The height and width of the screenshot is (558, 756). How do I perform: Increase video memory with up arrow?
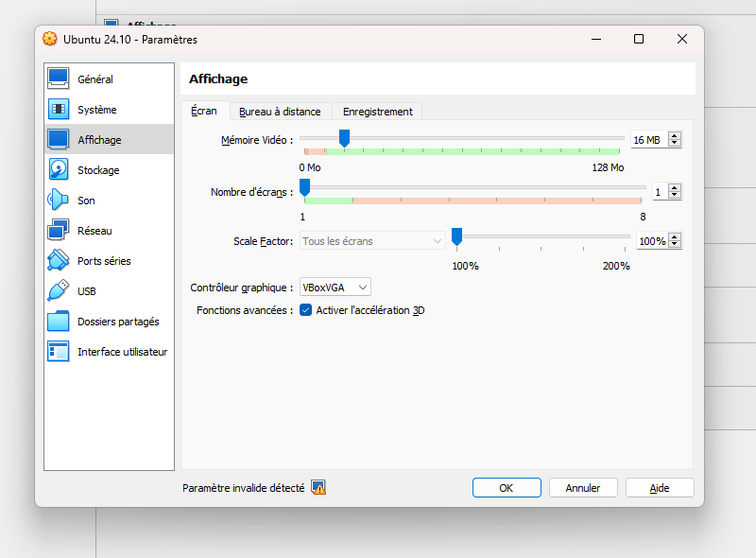point(675,135)
